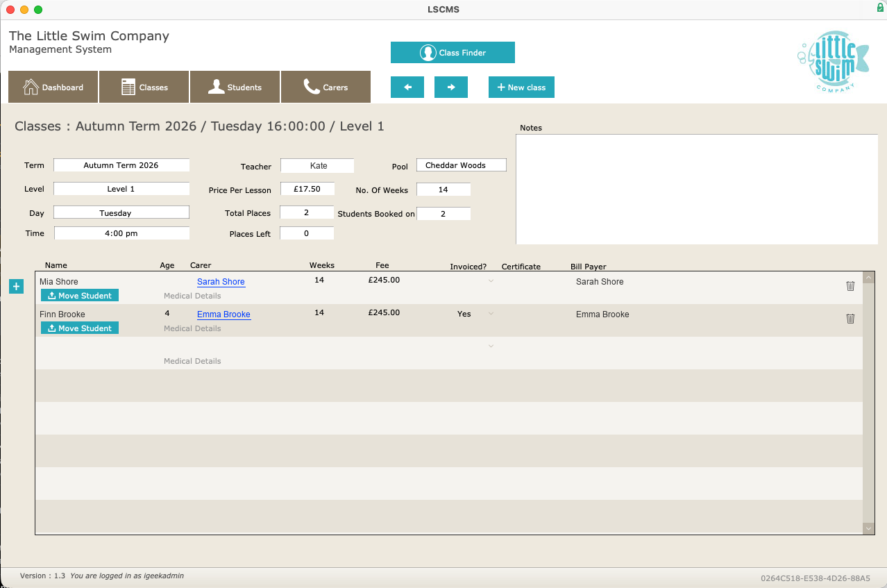
Task: Click the Total Places field
Action: (307, 212)
